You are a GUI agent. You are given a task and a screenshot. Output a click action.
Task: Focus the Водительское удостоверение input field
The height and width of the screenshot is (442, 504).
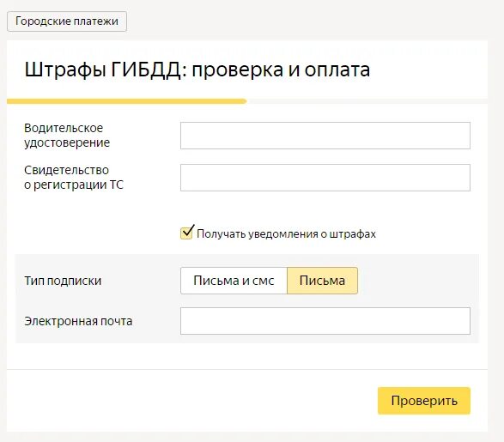325,136
